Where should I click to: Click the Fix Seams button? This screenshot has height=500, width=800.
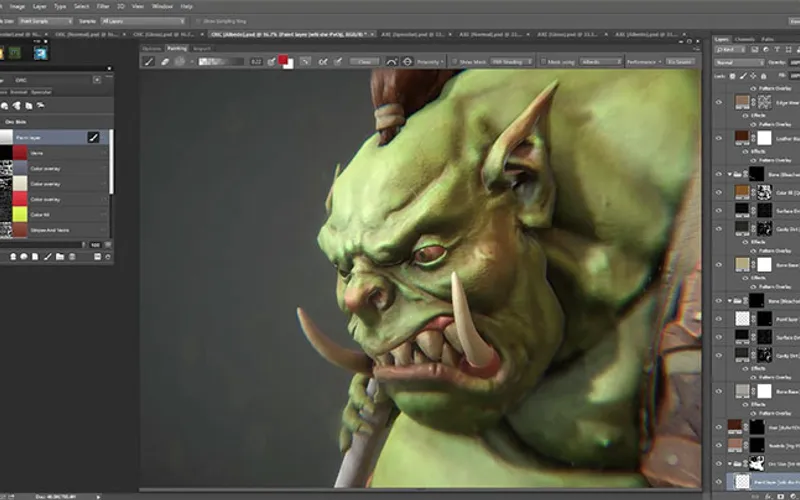coord(681,62)
